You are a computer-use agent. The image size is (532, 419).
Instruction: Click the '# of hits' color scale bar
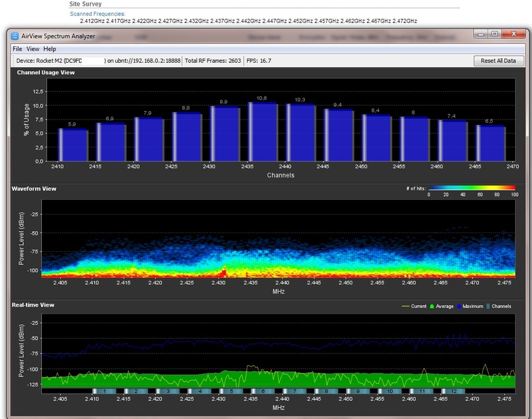(x=472, y=188)
